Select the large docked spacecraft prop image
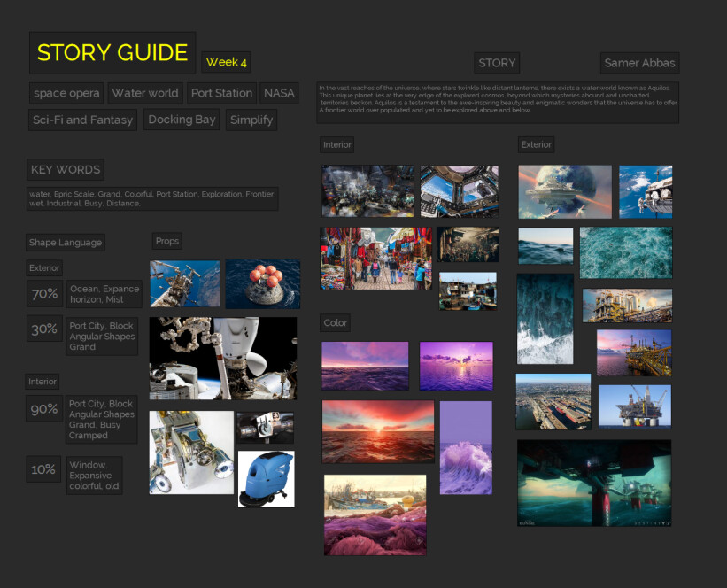Image resolution: width=727 pixels, height=588 pixels. coord(223,359)
